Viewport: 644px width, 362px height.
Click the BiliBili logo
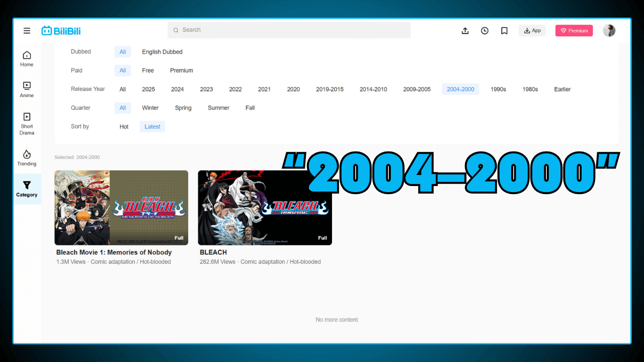click(61, 31)
